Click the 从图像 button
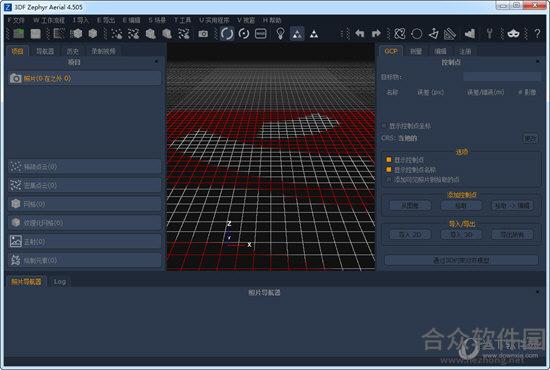The height and width of the screenshot is (370, 550). (410, 205)
